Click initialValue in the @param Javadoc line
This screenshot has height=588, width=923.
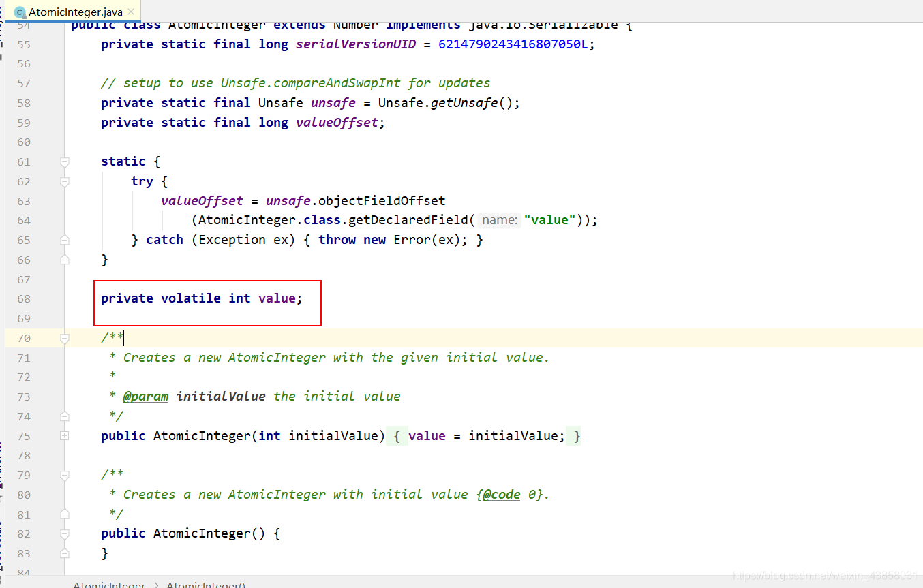point(221,397)
